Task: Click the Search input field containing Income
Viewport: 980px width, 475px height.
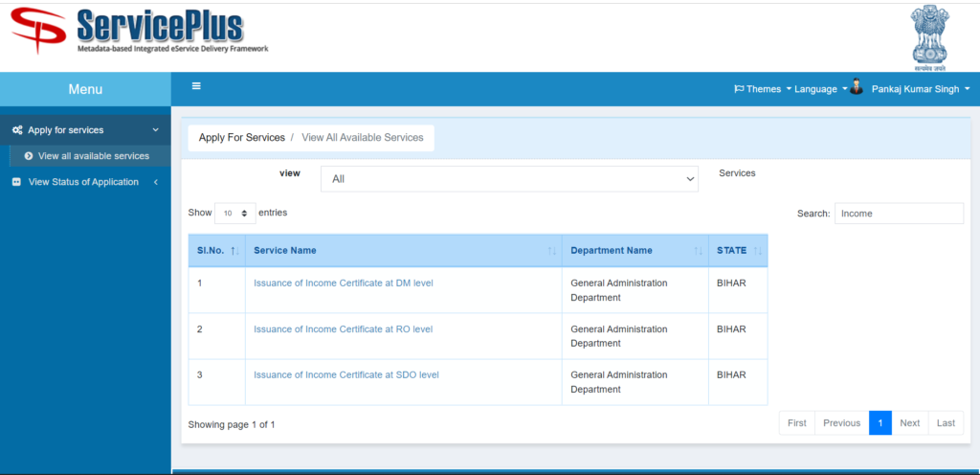Action: tap(899, 214)
